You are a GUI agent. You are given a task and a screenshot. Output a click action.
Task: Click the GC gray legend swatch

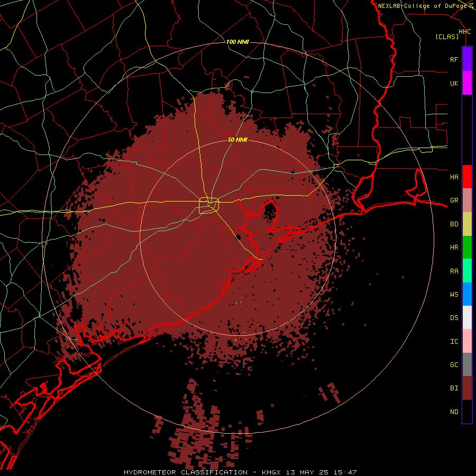tap(467, 364)
